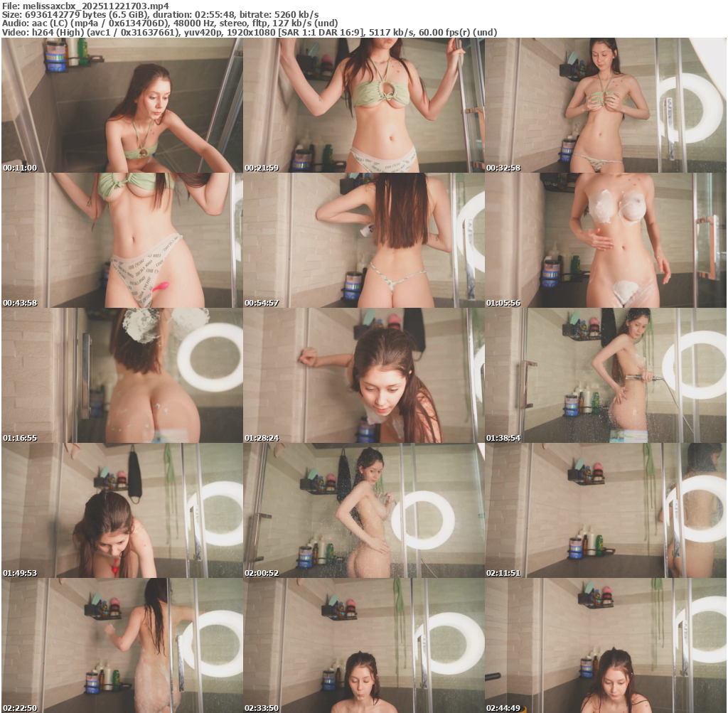Screen dimensions: 728x713
Task: Click the frame at timestamp 00:43:58
Action: click(x=122, y=240)
